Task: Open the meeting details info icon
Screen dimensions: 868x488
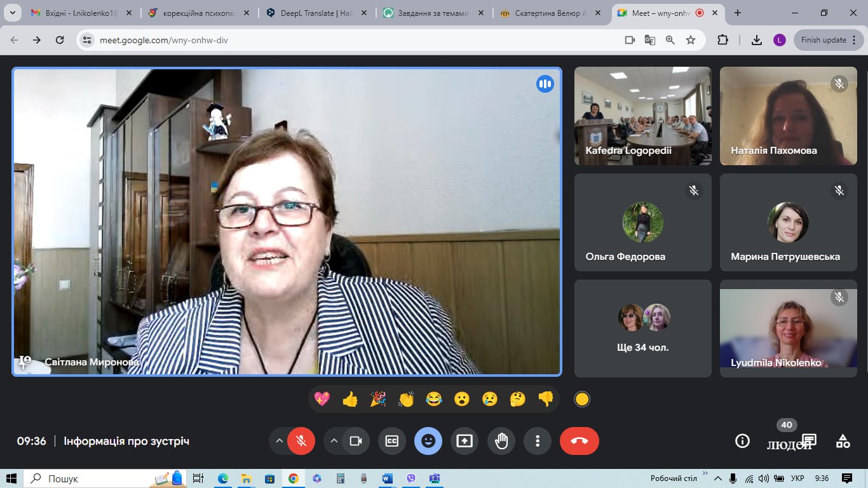Action: point(742,441)
